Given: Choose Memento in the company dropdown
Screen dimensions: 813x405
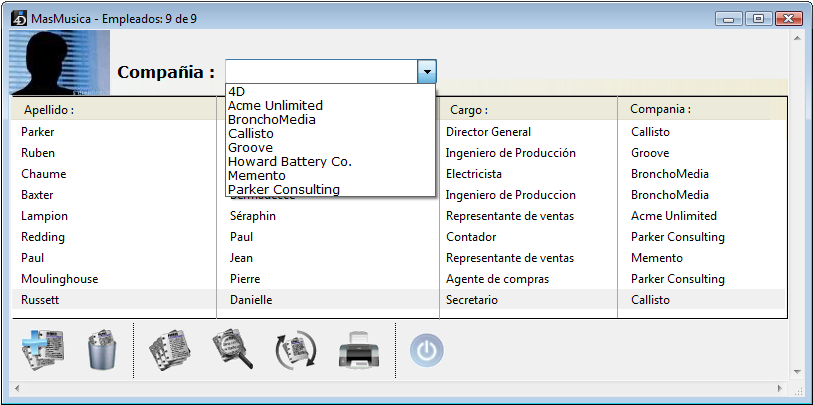Looking at the screenshot, I should click(x=256, y=175).
